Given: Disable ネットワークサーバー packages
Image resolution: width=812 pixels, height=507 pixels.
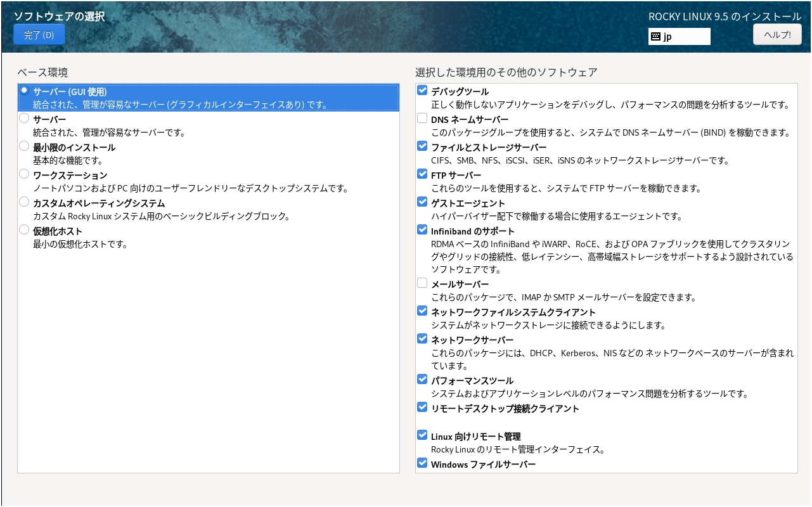Looking at the screenshot, I should click(422, 338).
